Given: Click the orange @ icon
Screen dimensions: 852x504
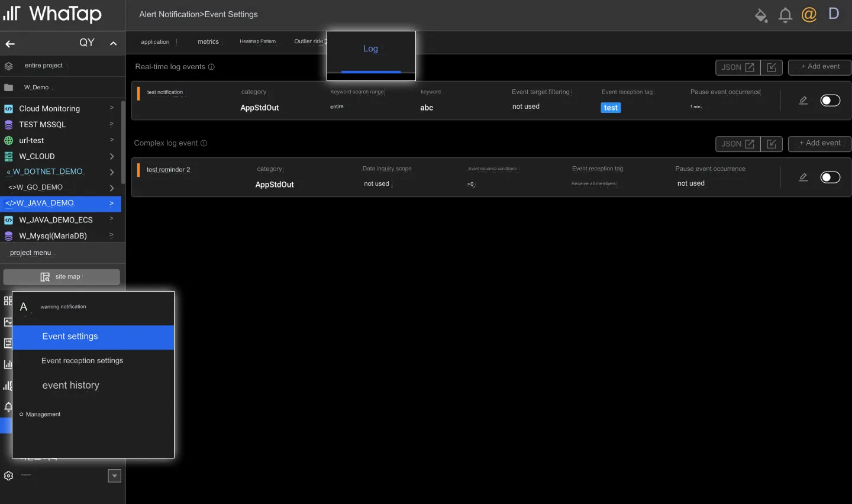Looking at the screenshot, I should [809, 14].
